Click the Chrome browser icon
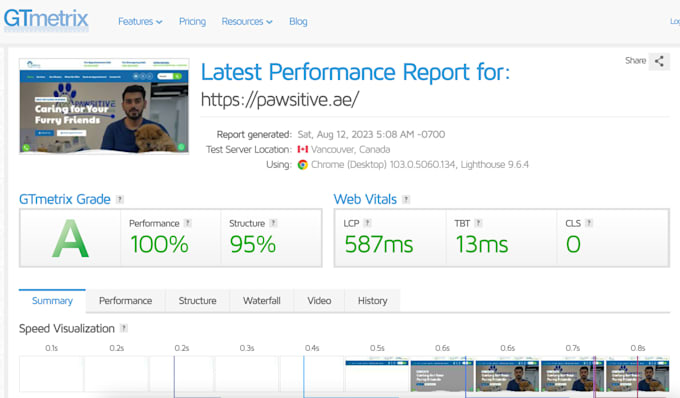 click(303, 165)
